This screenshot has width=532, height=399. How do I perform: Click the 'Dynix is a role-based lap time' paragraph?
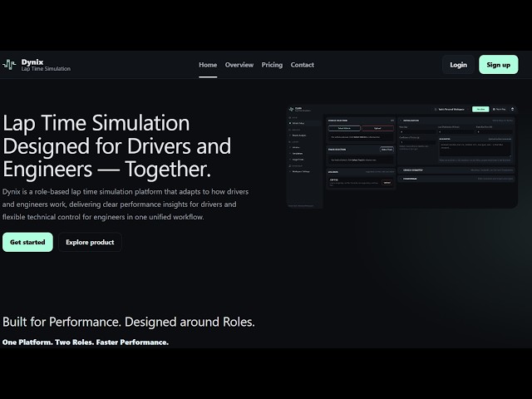[126, 204]
